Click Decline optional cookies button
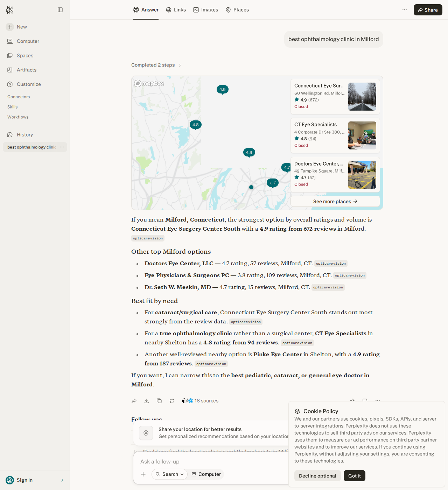448x490 pixels. 317,476
